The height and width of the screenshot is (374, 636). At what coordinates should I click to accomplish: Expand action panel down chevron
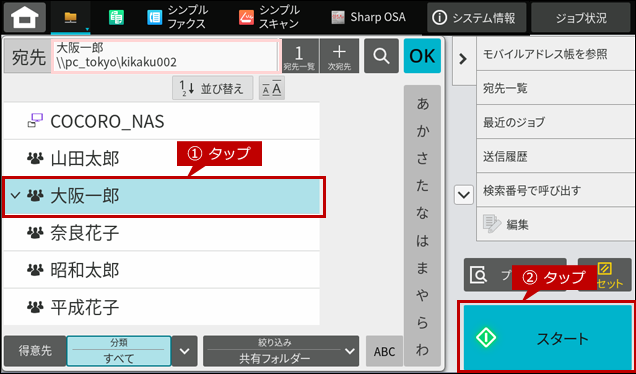463,195
